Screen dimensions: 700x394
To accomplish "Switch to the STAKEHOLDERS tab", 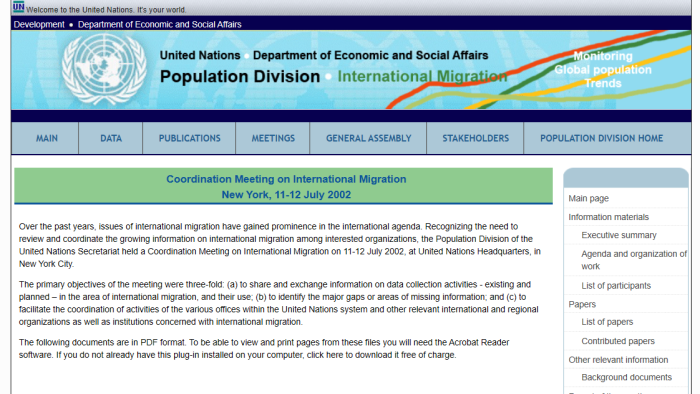I will pos(475,138).
